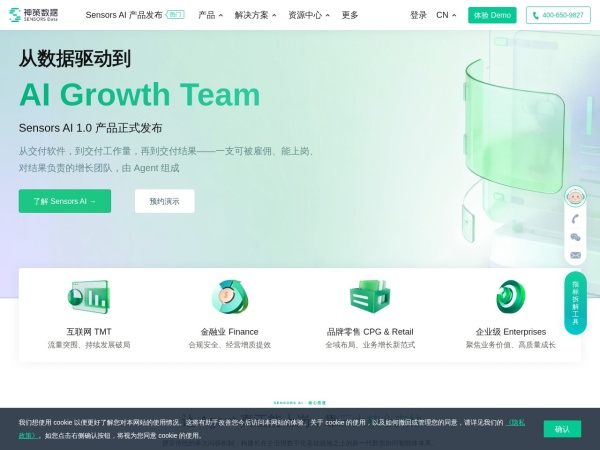
Task: Open the 更多 menu item
Action: click(x=350, y=15)
